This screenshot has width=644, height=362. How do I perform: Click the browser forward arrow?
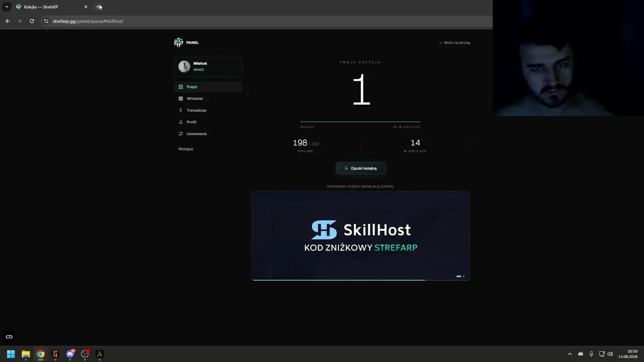[20, 21]
